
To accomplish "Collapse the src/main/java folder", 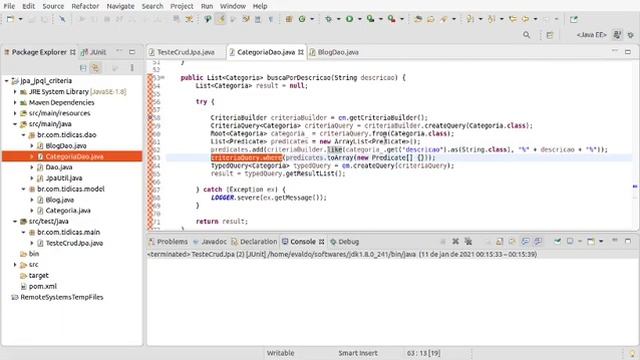I will 15,124.
